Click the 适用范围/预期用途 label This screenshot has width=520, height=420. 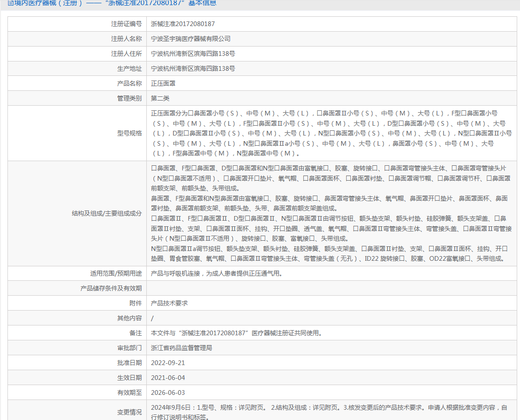pyautogui.click(x=116, y=273)
